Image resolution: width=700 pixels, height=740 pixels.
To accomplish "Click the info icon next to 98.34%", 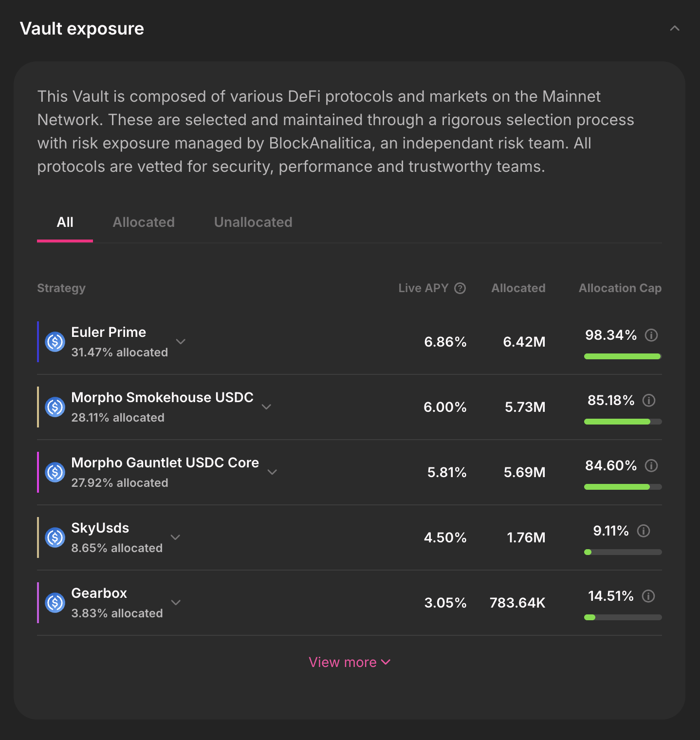I will (x=651, y=335).
